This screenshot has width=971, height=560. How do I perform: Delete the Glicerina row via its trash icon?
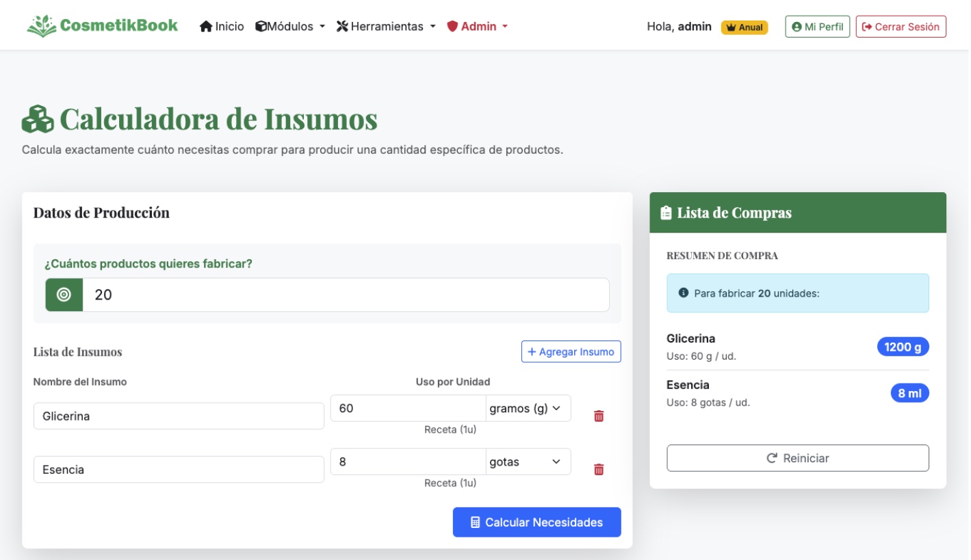pos(598,415)
